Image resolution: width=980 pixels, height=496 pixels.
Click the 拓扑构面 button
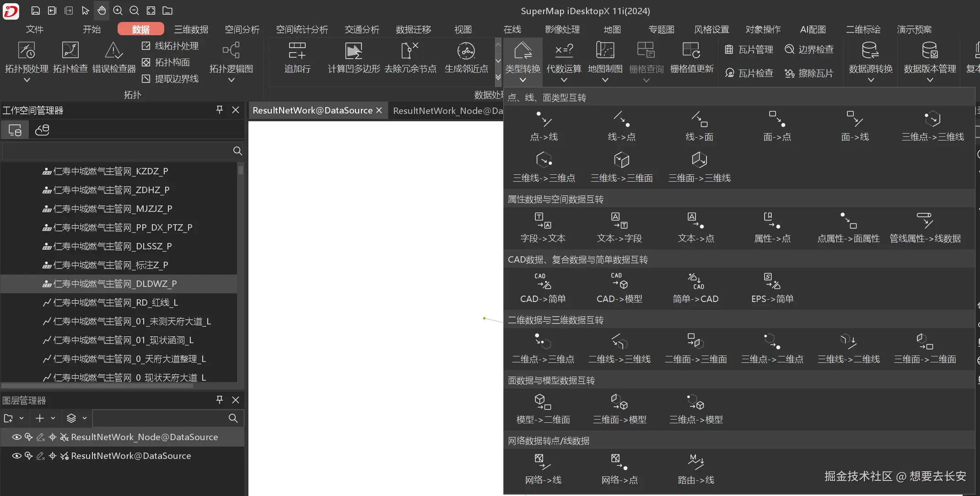pos(166,62)
